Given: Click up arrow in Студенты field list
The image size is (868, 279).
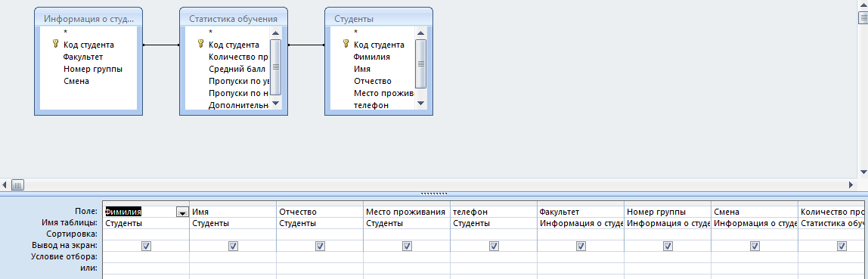Looking at the screenshot, I should 420,33.
